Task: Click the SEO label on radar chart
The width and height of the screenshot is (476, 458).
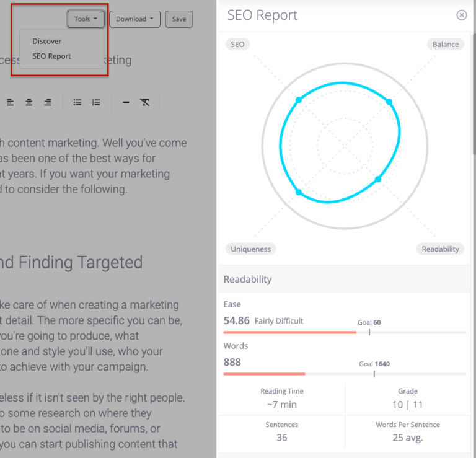Action: [x=237, y=45]
